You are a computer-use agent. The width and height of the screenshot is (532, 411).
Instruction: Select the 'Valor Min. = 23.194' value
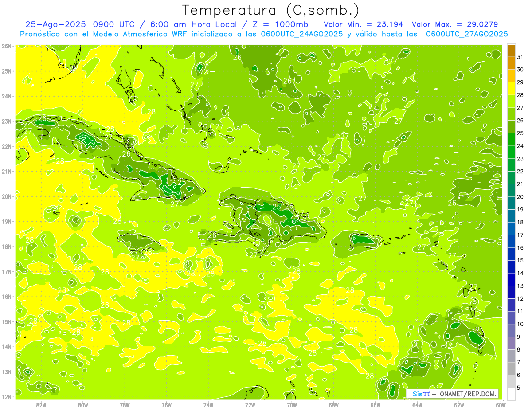tap(364, 24)
